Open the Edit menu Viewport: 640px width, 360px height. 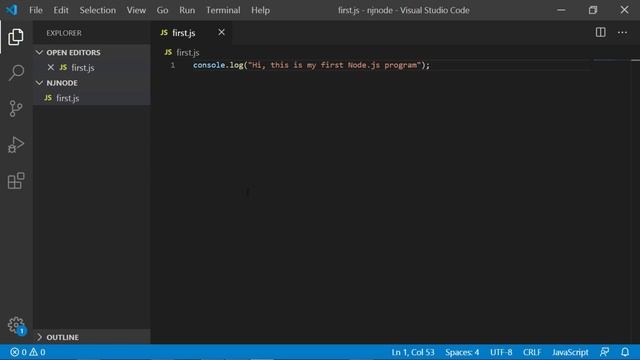pyautogui.click(x=61, y=10)
